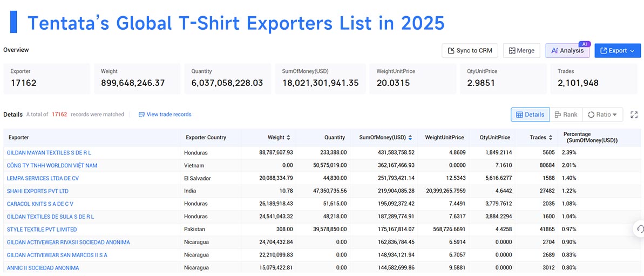This screenshot has width=644, height=276.
Task: Click SumOfMoney cell 431,583,758.52
Action: pos(396,153)
